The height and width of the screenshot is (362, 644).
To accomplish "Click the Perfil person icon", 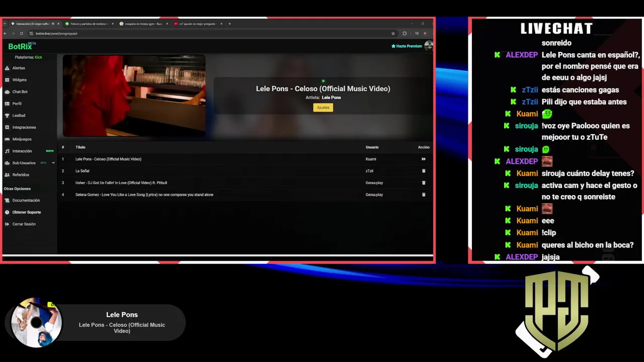I will [7, 104].
